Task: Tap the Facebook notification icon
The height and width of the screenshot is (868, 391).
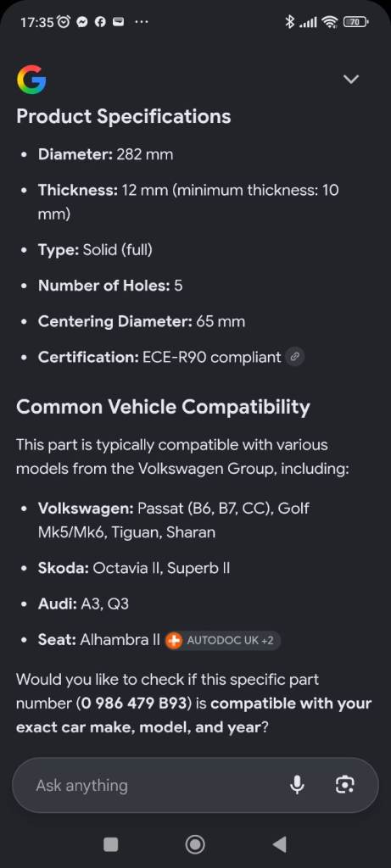Action: 100,22
